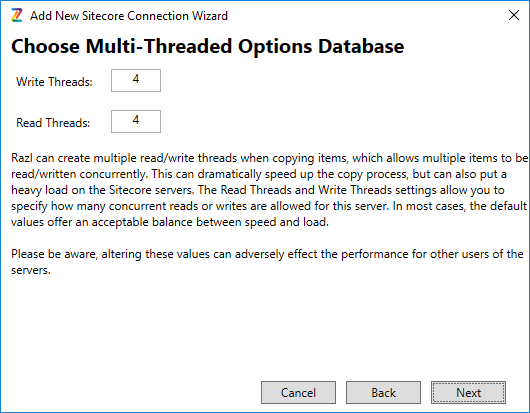
Task: Focus the Write Threads input box
Action: (x=136, y=80)
